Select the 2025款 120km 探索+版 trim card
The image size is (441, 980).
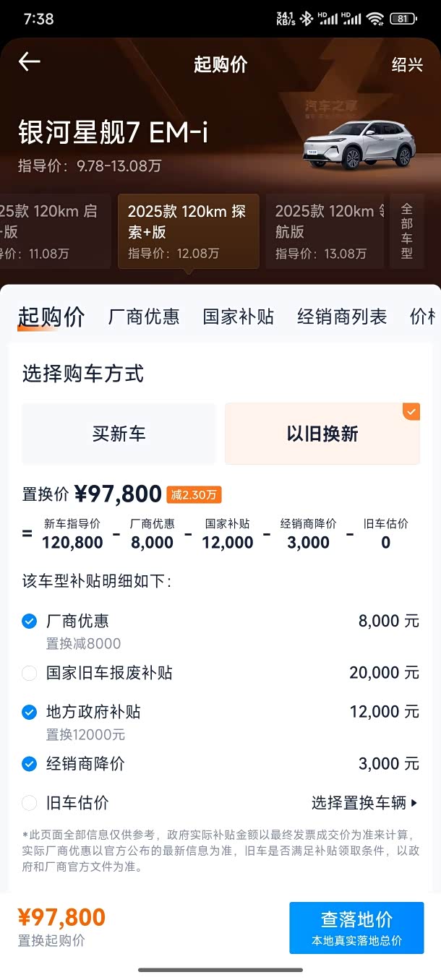click(x=188, y=231)
